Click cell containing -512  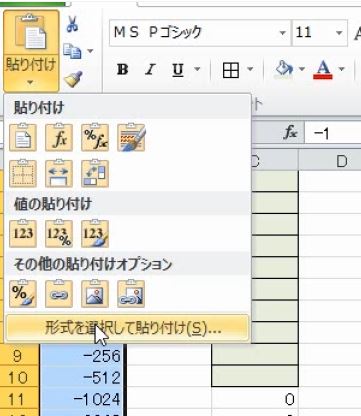82,377
